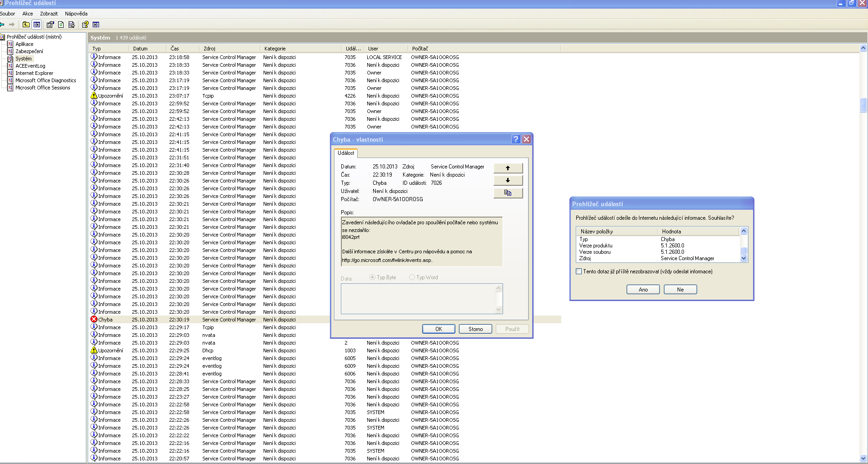The image size is (868, 464).
Task: Click the Internet Explorer log icon in the tree
Action: [x=10, y=73]
